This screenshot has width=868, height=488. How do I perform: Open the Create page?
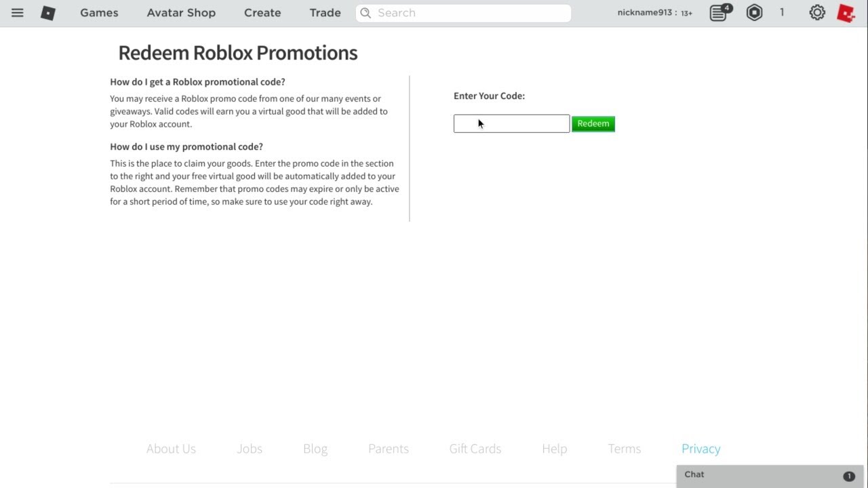(x=262, y=13)
